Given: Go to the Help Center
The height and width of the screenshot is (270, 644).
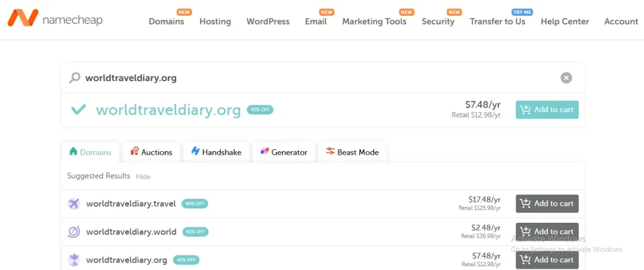Looking at the screenshot, I should [565, 21].
